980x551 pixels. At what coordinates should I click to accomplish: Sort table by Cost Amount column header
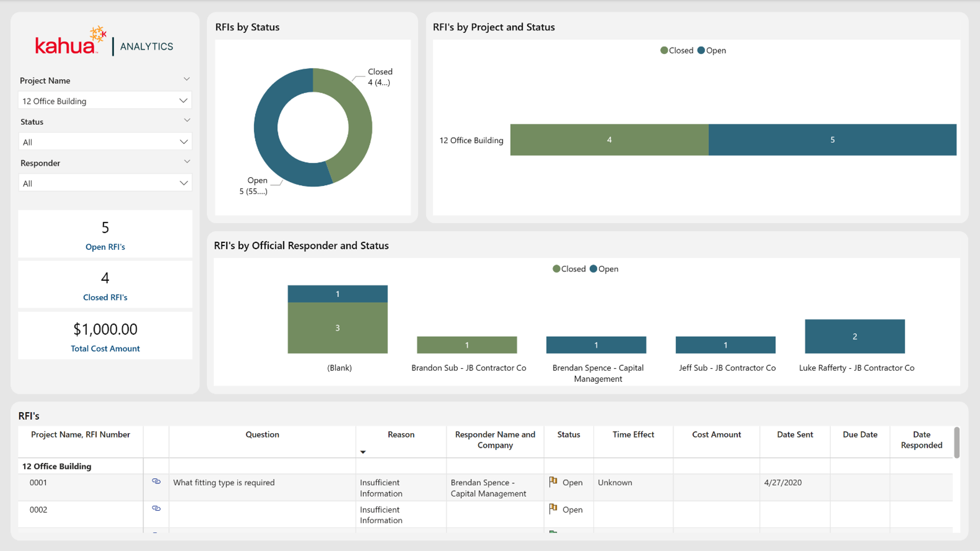716,435
